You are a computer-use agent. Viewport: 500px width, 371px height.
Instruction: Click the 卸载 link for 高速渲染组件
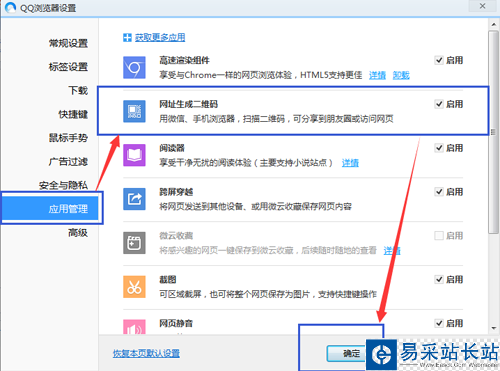click(x=401, y=75)
